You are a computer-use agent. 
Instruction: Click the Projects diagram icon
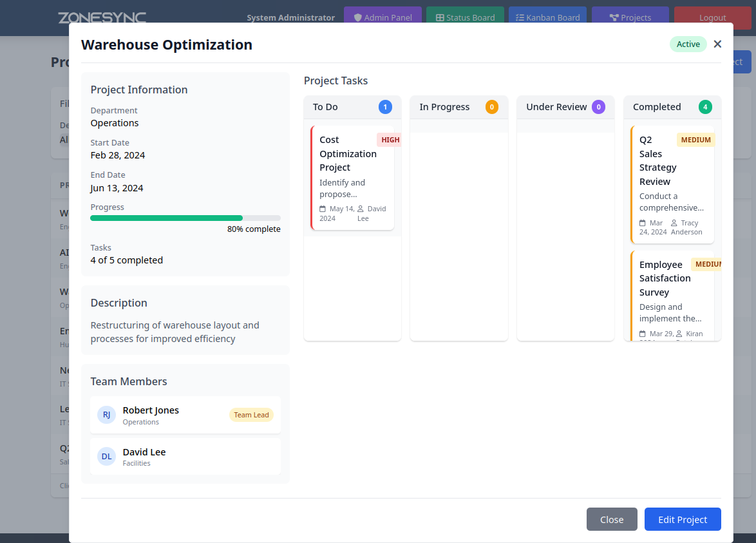pyautogui.click(x=614, y=18)
